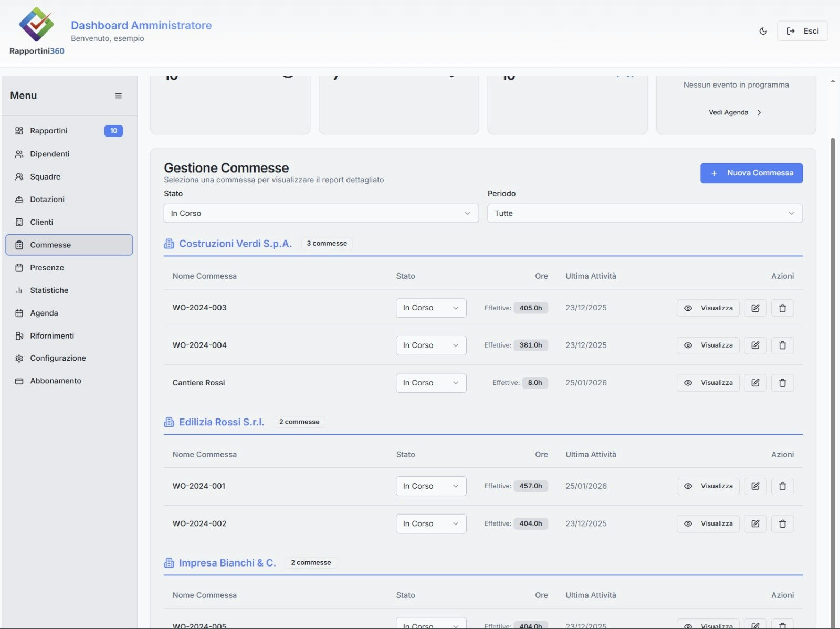This screenshot has width=840, height=629.
Task: Select the Statistiche sidebar icon
Action: [19, 290]
